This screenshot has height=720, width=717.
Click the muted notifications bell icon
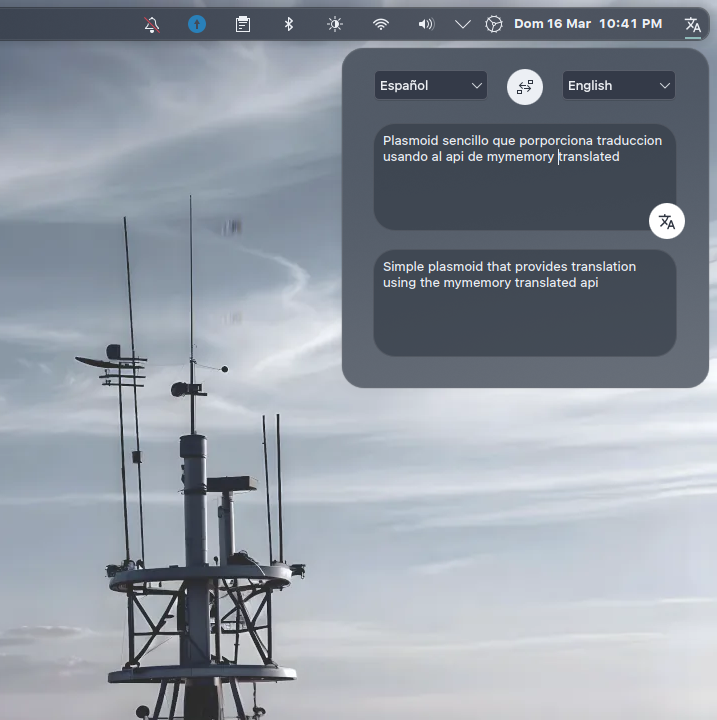pyautogui.click(x=152, y=24)
